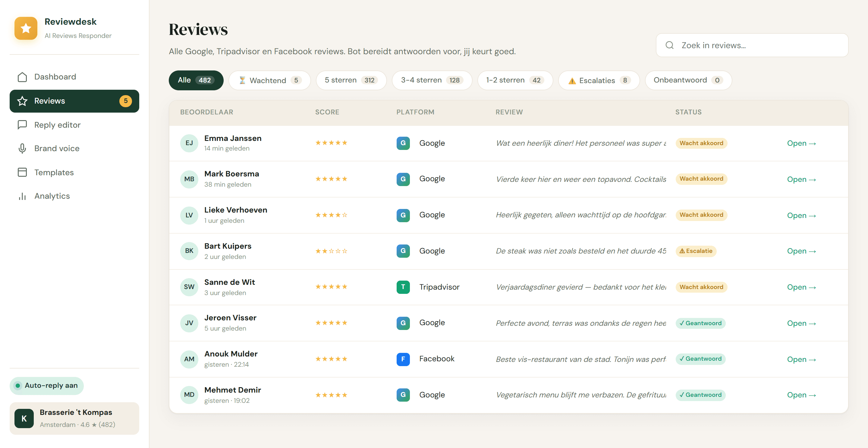The width and height of the screenshot is (868, 448).
Task: Click the K logo of Brasserie 't Kompas
Action: click(x=24, y=418)
